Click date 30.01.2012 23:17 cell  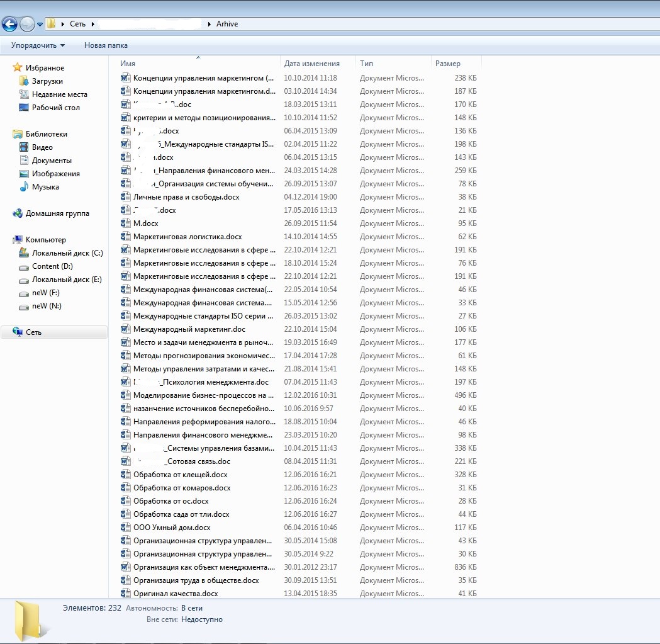coord(310,567)
